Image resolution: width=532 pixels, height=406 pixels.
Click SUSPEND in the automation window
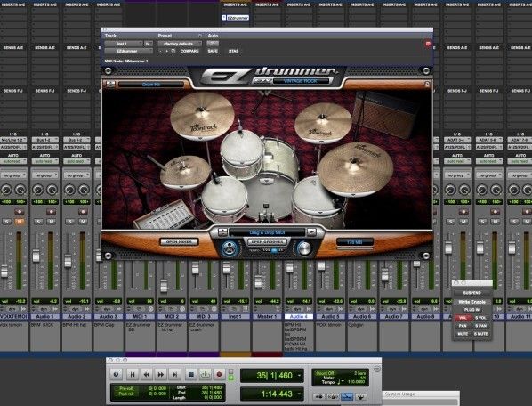(x=472, y=293)
